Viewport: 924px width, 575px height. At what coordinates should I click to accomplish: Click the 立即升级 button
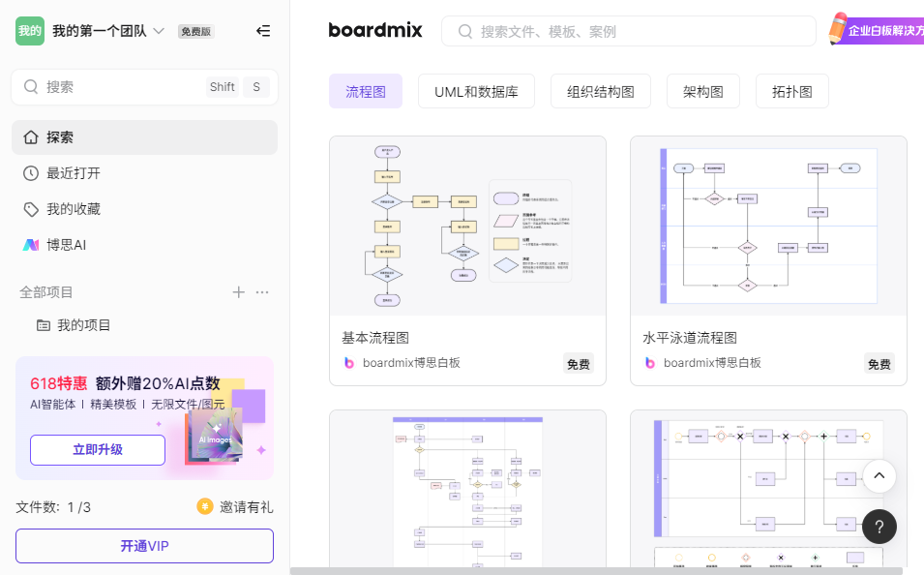click(98, 450)
